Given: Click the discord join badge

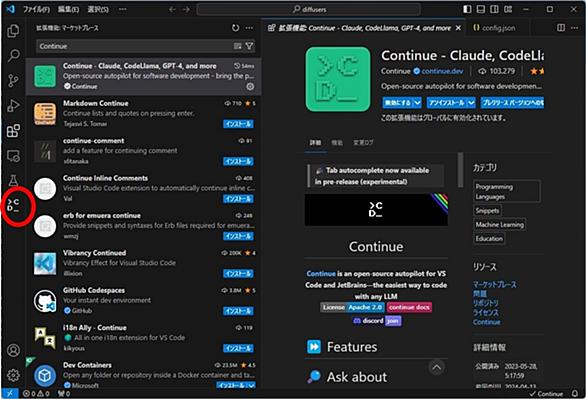Looking at the screenshot, I should [x=377, y=321].
